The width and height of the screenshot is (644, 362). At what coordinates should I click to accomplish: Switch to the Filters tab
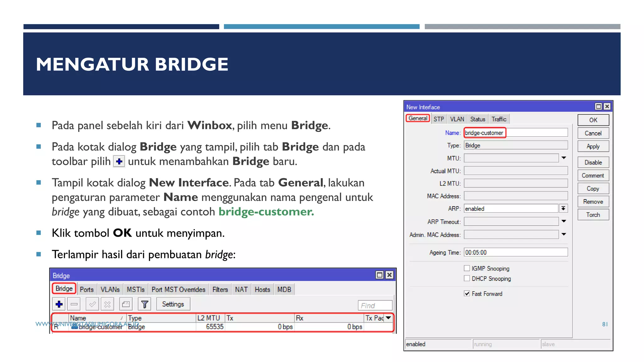[x=220, y=289]
